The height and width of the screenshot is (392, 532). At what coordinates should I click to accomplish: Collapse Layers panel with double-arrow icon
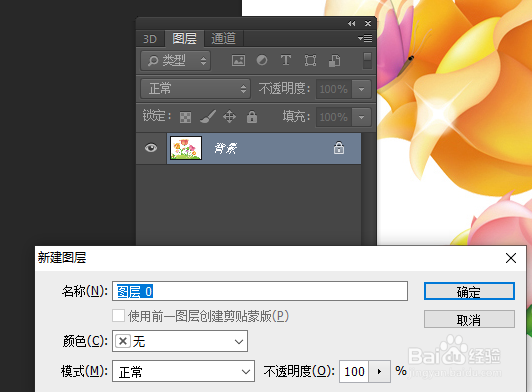coord(352,23)
